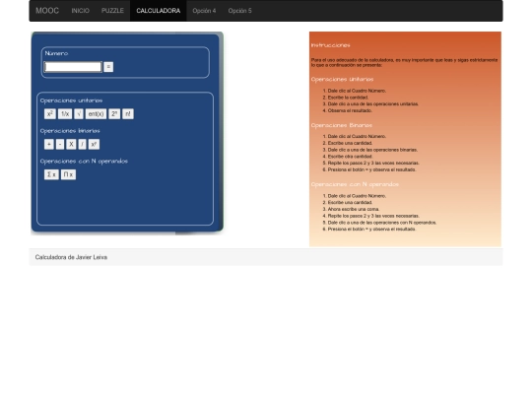Select the CALCULADORA tab

[158, 11]
